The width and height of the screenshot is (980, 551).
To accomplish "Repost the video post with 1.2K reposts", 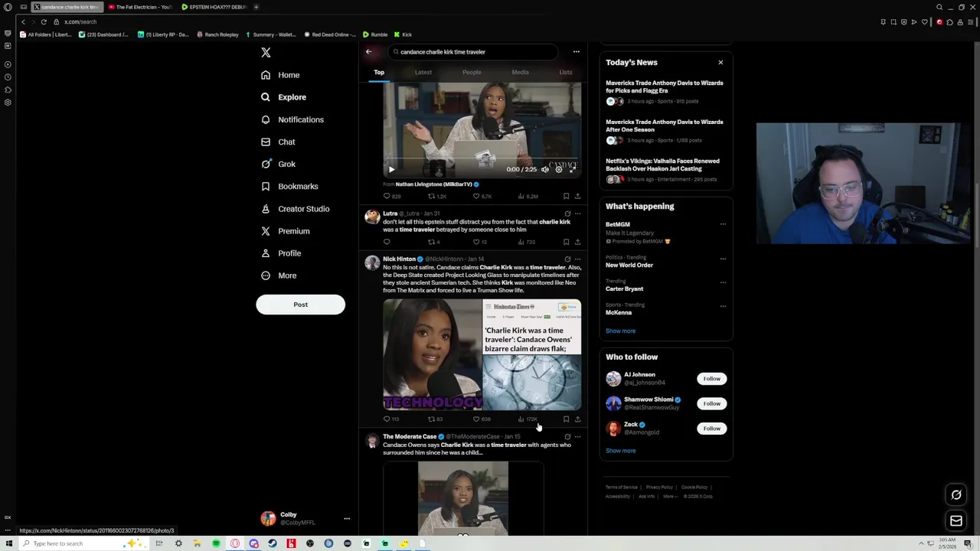I will tap(436, 197).
